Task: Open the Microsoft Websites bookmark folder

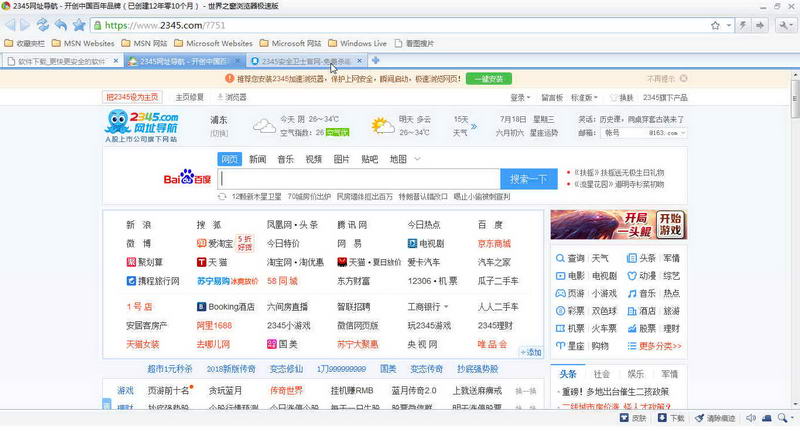Action: pos(213,43)
